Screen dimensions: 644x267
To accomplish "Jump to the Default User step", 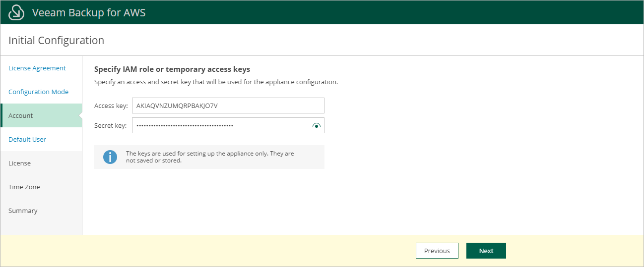I will [x=27, y=140].
